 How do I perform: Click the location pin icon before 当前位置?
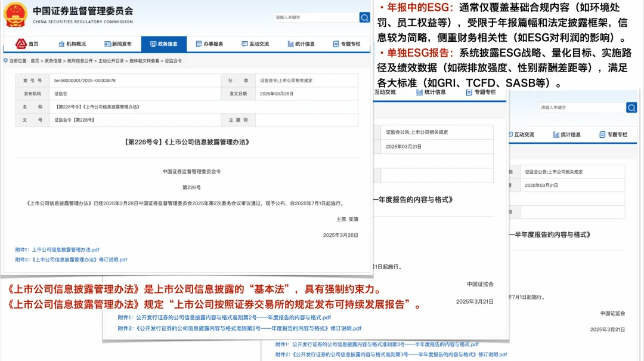(6, 60)
